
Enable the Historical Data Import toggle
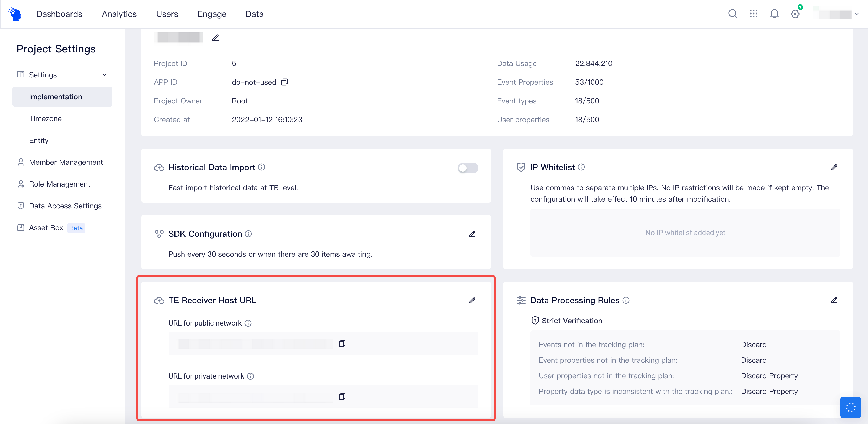(468, 168)
